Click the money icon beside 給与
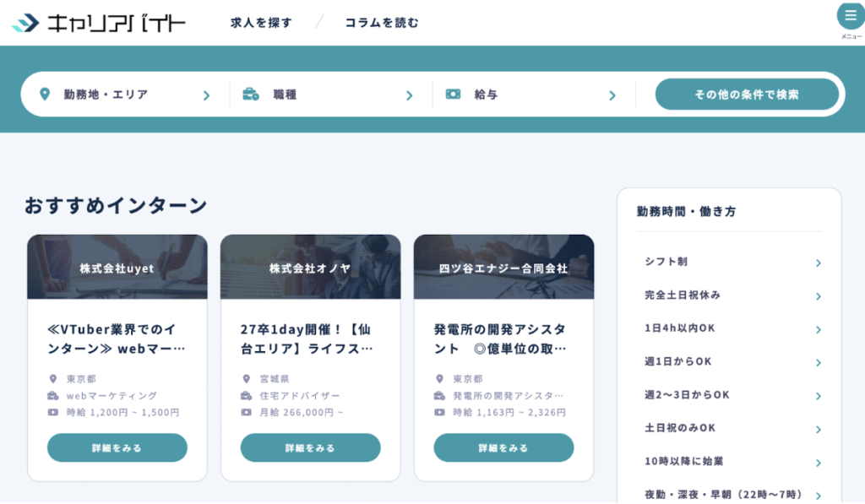Image resolution: width=865 pixels, height=504 pixels. 454,95
